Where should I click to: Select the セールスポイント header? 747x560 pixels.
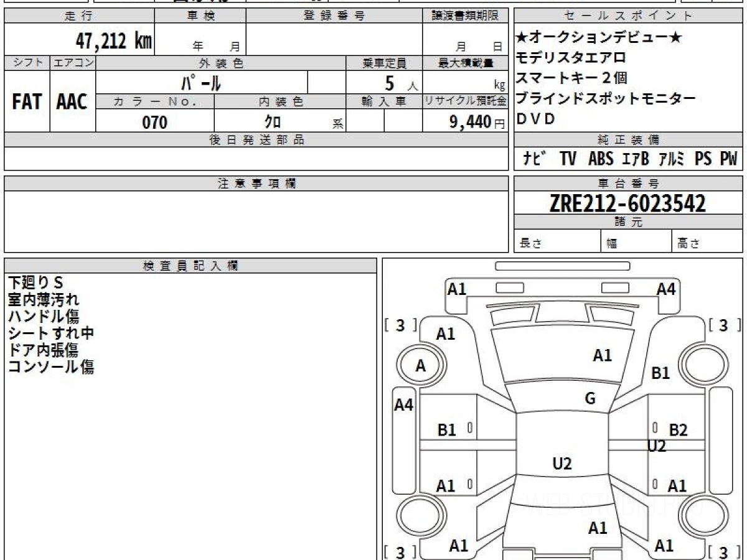click(627, 16)
